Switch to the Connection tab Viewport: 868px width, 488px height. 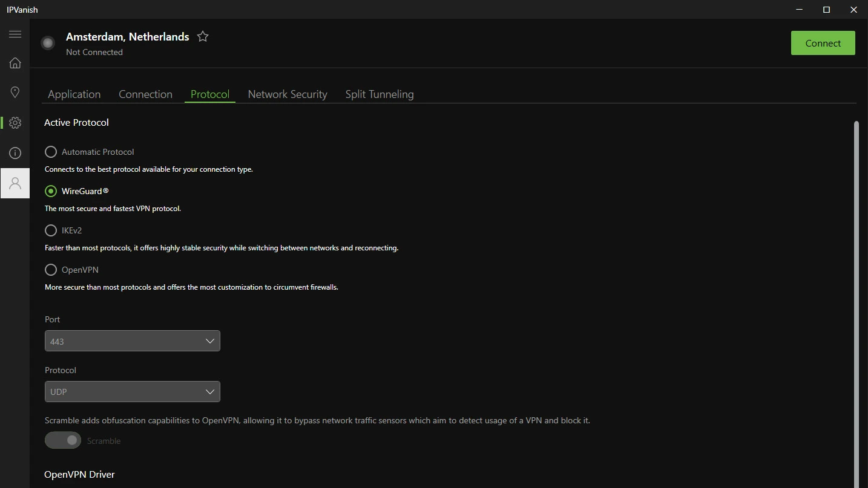145,94
